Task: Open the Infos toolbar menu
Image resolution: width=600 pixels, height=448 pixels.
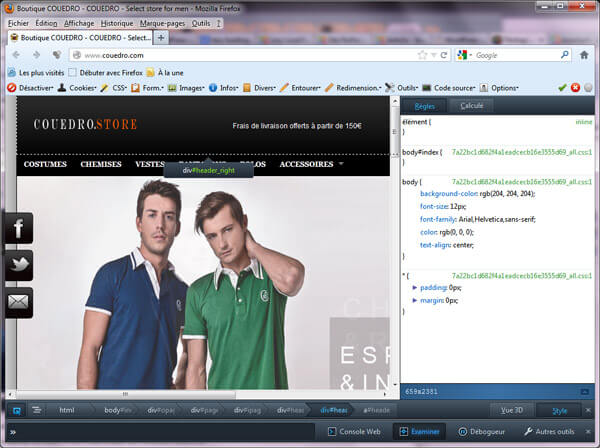Action: [x=223, y=88]
